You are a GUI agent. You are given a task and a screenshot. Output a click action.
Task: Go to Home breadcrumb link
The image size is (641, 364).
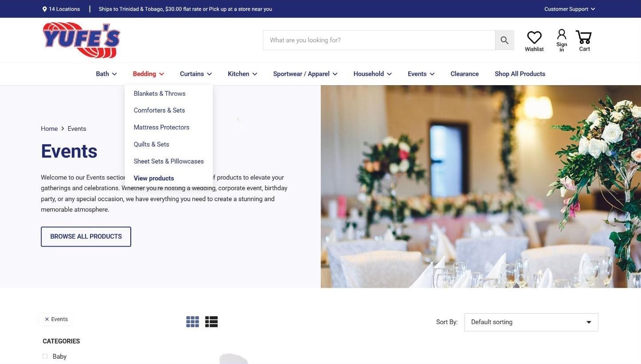[x=49, y=129]
